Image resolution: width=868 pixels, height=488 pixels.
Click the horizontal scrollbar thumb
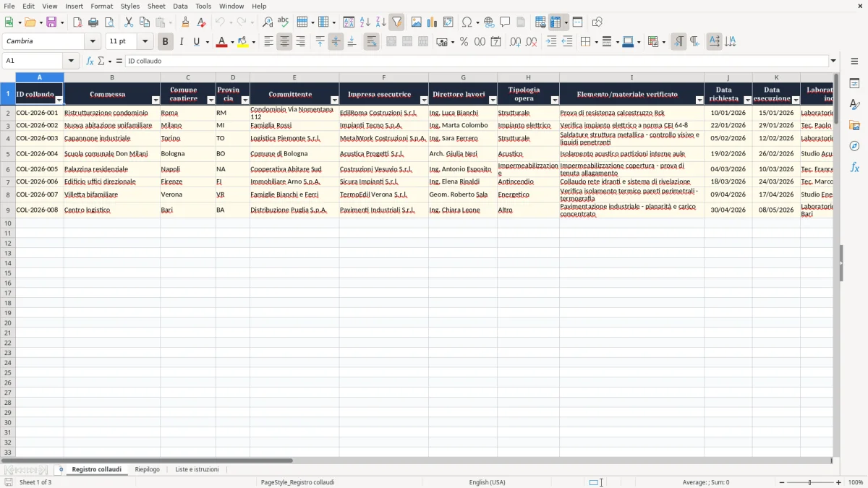[147, 461]
